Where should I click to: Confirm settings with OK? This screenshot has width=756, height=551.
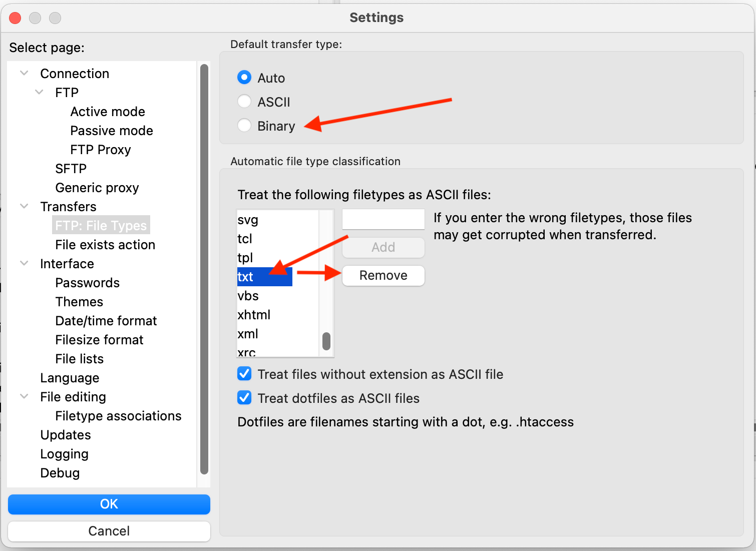109,504
